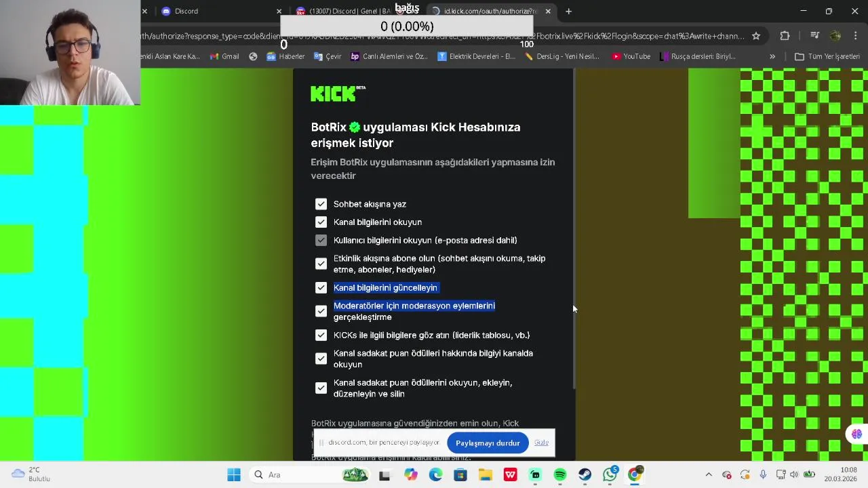Open a new browser tab
Image resolution: width=868 pixels, height=488 pixels.
(568, 11)
